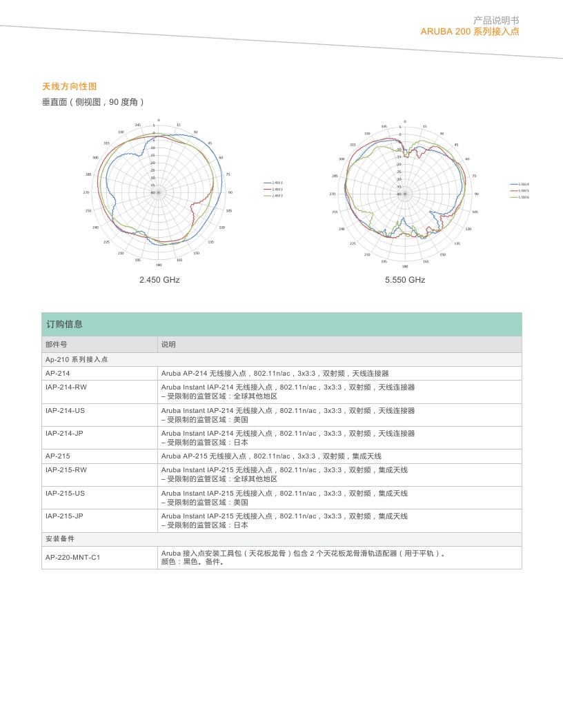This screenshot has height=728, width=563.
Task: Select the IAP-214-US part number
Action: click(66, 410)
